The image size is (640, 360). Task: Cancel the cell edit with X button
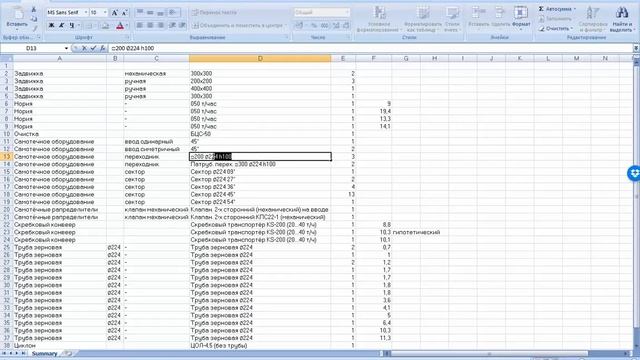[84, 48]
